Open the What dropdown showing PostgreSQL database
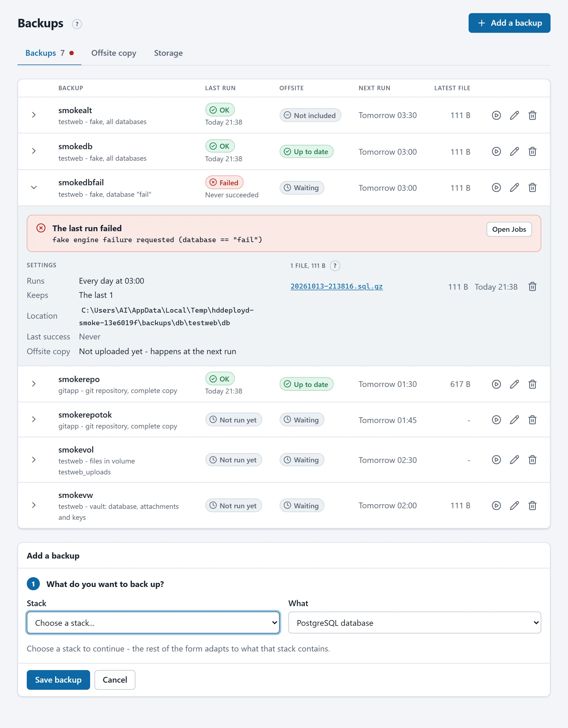 click(415, 623)
